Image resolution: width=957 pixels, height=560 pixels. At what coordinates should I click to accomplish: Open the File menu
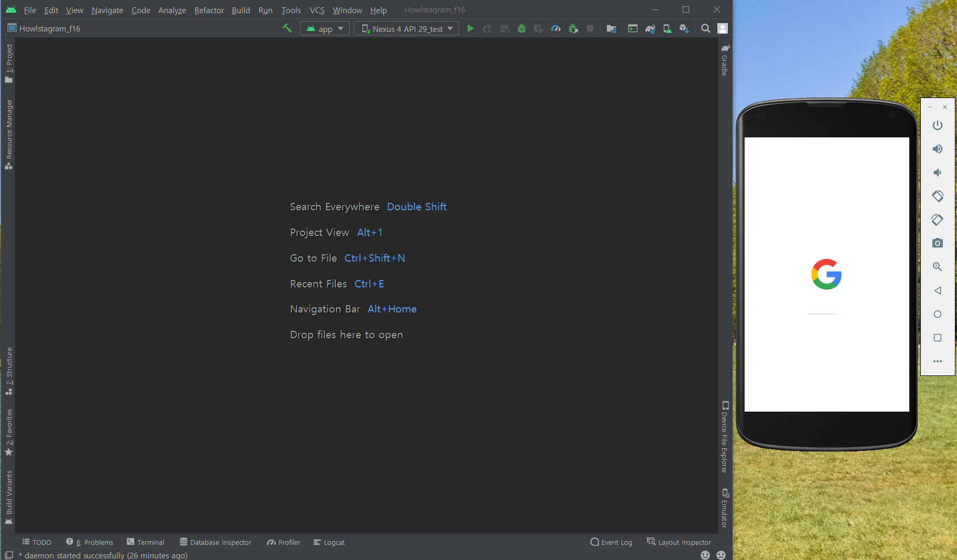30,10
